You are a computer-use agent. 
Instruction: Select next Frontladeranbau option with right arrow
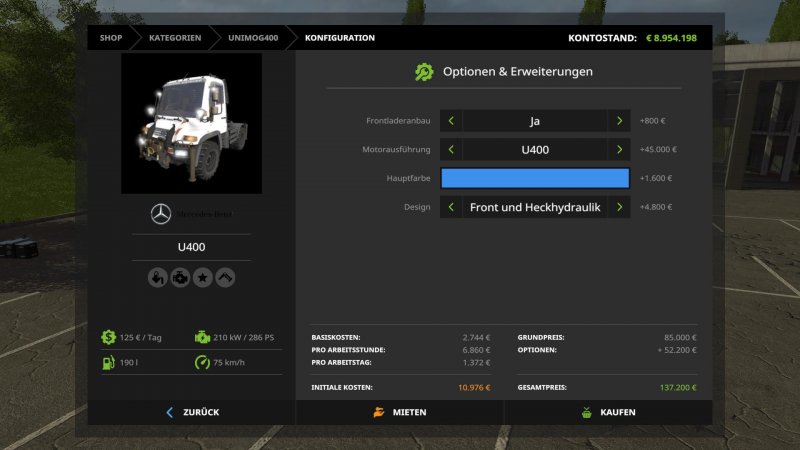619,121
